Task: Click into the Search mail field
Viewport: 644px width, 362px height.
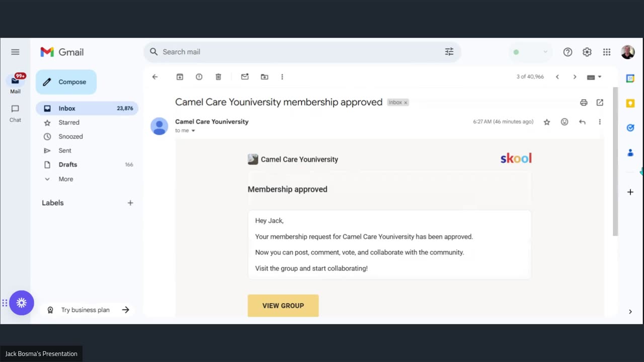Action: 297,52
